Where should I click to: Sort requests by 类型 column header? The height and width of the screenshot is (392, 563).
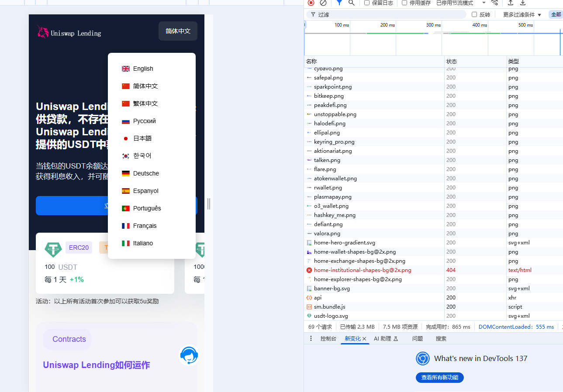point(535,62)
